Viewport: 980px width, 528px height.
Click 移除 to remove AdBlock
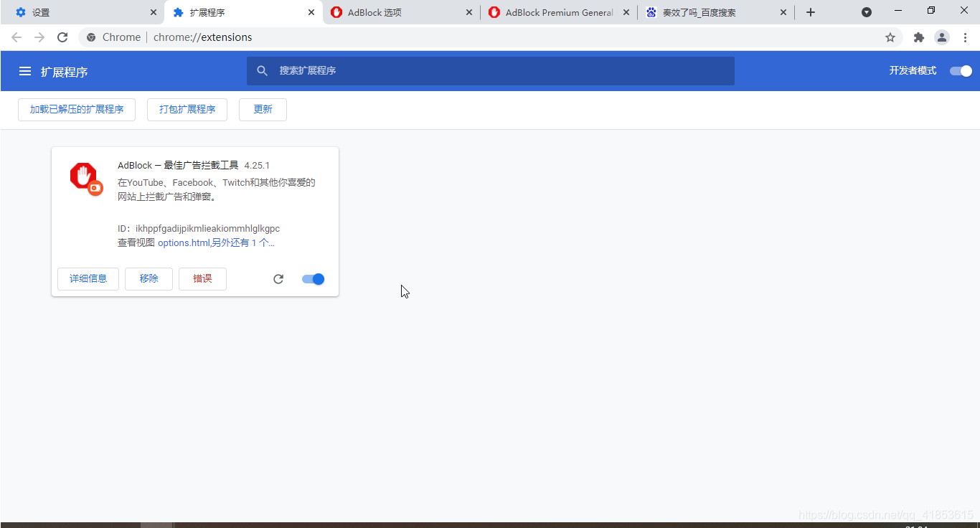click(149, 279)
